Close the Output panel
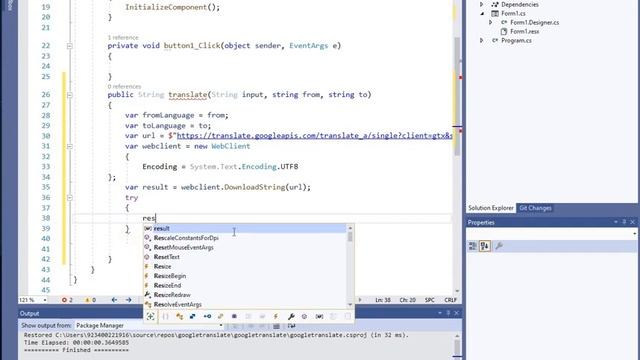640x360 pixels. point(457,313)
